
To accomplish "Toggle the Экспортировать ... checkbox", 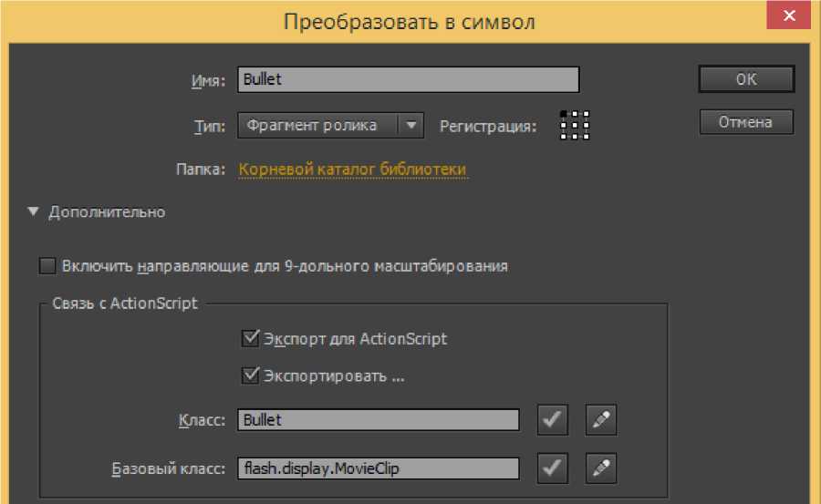I will click(x=251, y=375).
